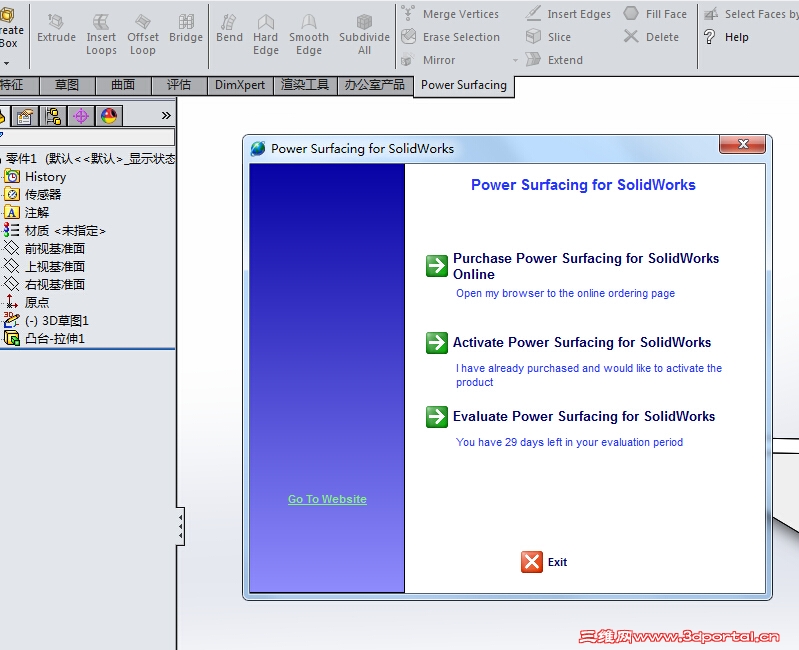The width and height of the screenshot is (799, 650).
Task: Select the 材质 <未指定> item
Action: [x=55, y=231]
